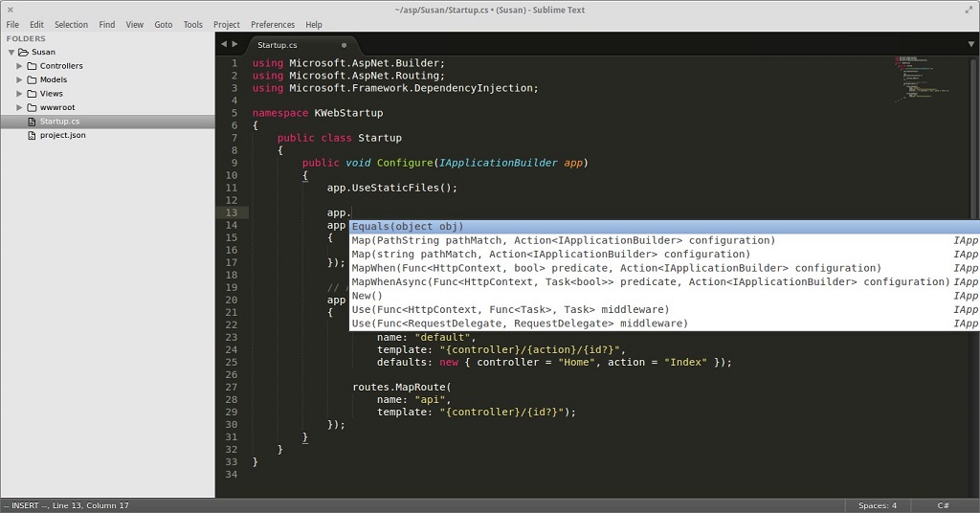This screenshot has width=980, height=513.
Task: Open the View menu
Action: pos(134,24)
